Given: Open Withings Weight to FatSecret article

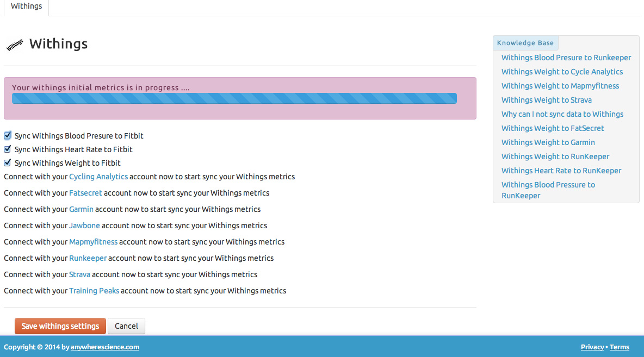Looking at the screenshot, I should pyautogui.click(x=553, y=128).
